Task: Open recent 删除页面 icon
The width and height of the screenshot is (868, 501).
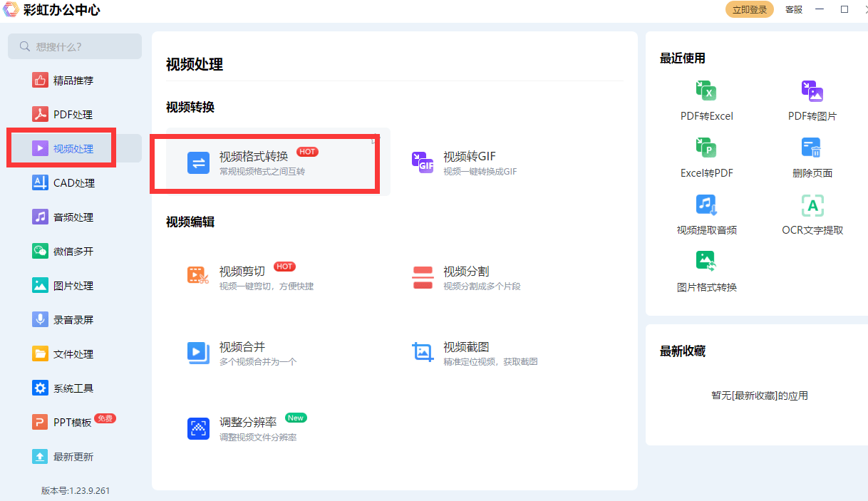Action: (812, 148)
